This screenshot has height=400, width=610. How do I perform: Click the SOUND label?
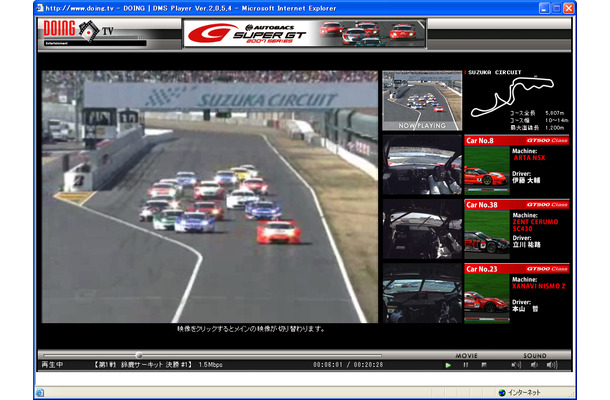pos(535,356)
